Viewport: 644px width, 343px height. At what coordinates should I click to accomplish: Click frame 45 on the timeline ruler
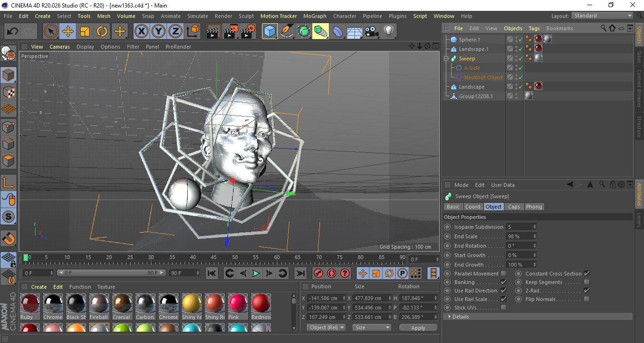tap(214, 258)
